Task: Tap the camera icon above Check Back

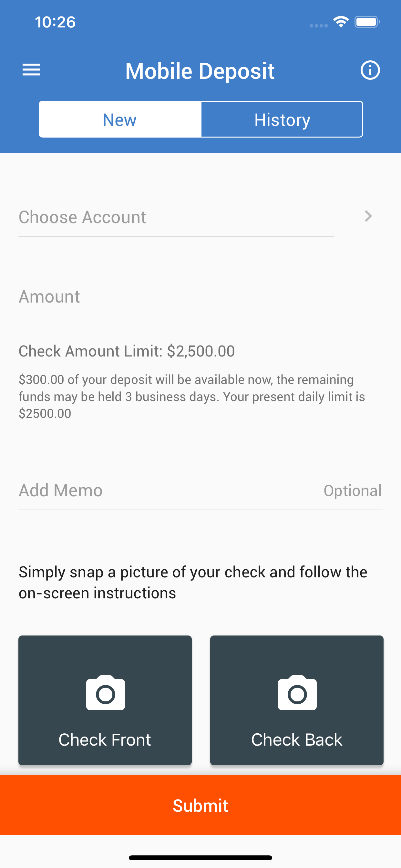Action: point(297,693)
